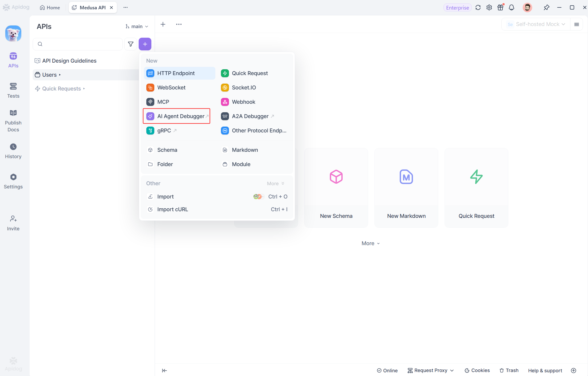Click the purple plus add button
Image resolution: width=588 pixels, height=376 pixels.
click(145, 44)
